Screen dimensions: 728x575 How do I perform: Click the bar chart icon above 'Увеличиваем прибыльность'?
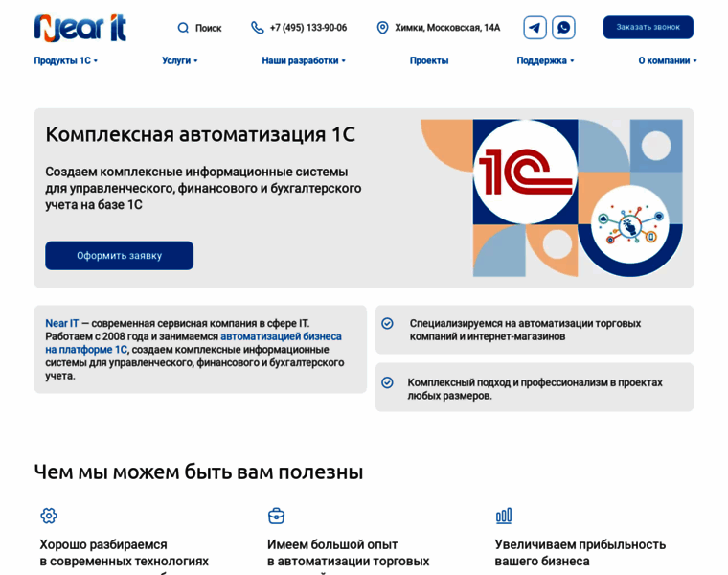pyautogui.click(x=504, y=516)
